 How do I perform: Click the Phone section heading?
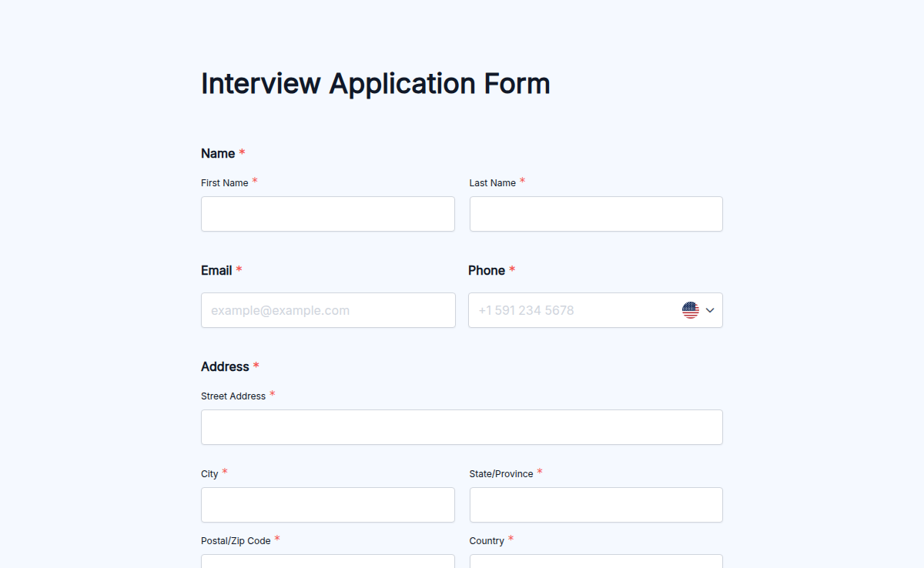[487, 270]
